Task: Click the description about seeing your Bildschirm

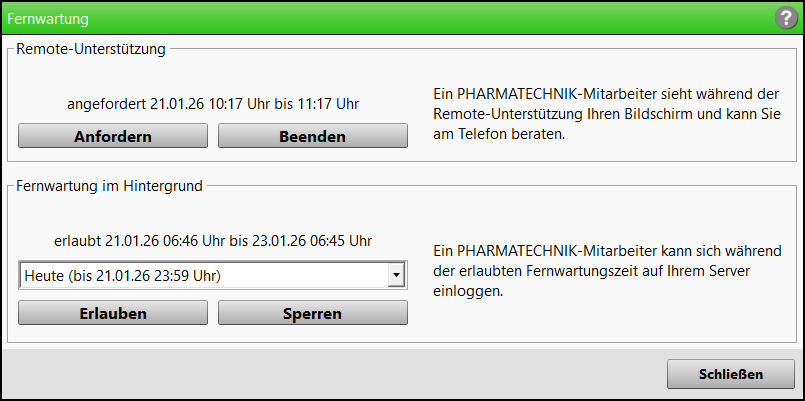Action: coord(606,113)
